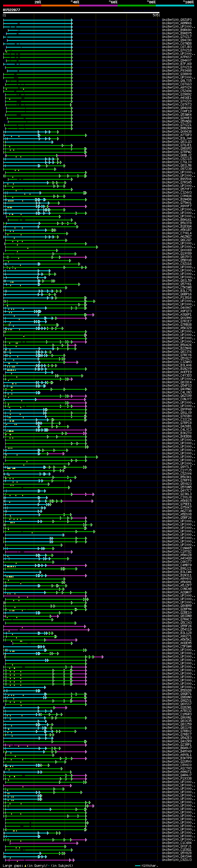The image size is (197, 868).
Task: Select hit label UniRef100_B9S5X6
Action: pos(177,179)
